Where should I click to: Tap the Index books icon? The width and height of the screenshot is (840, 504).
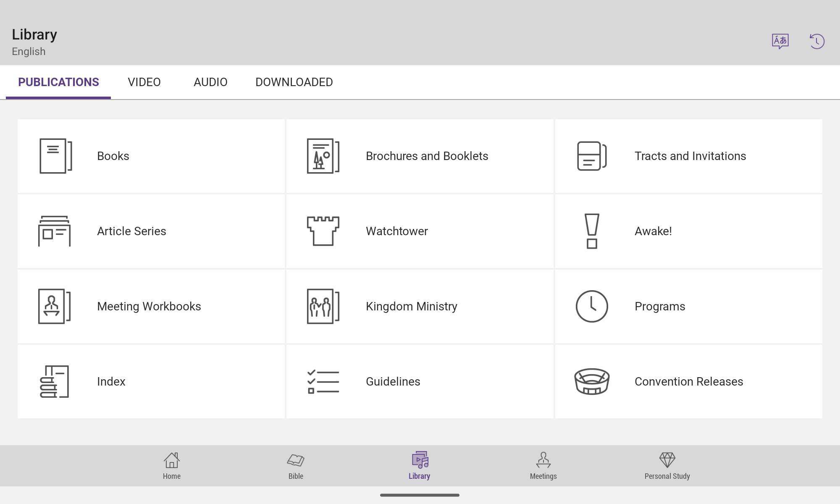[54, 381]
